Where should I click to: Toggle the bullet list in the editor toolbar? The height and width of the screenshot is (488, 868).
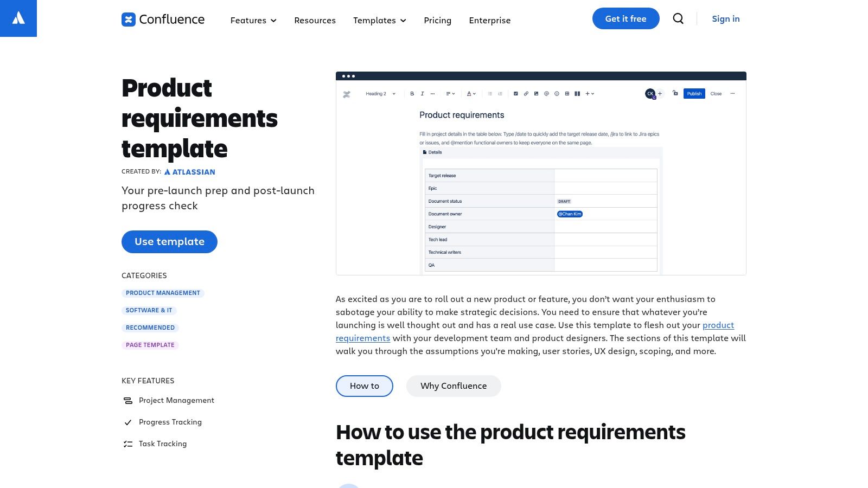(490, 93)
